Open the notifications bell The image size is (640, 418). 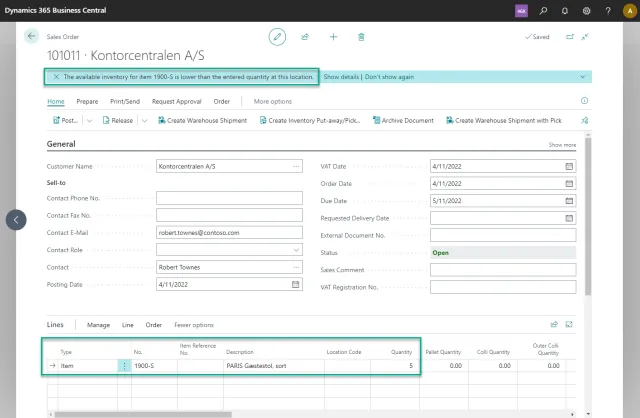pyautogui.click(x=565, y=11)
